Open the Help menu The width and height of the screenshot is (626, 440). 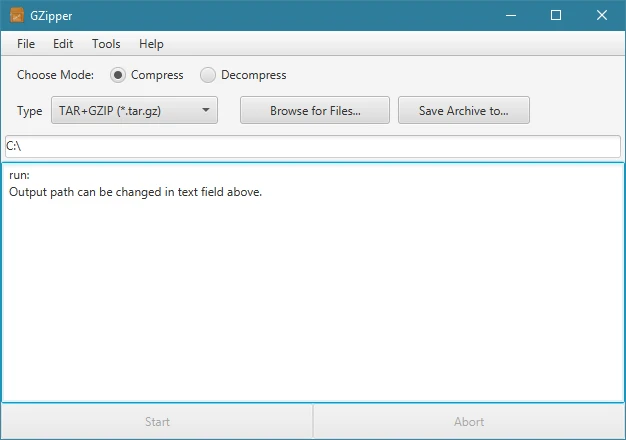point(151,44)
